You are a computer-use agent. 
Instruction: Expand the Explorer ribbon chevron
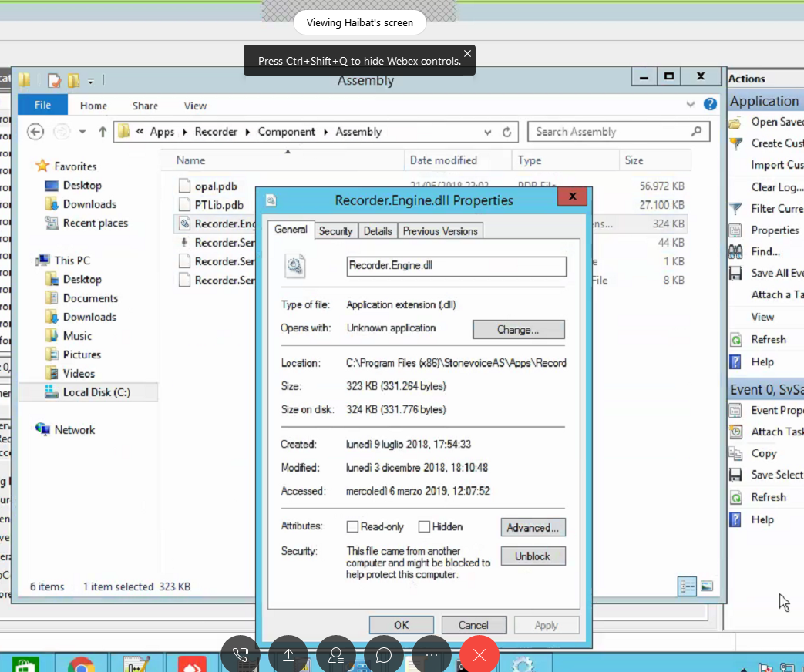(690, 105)
